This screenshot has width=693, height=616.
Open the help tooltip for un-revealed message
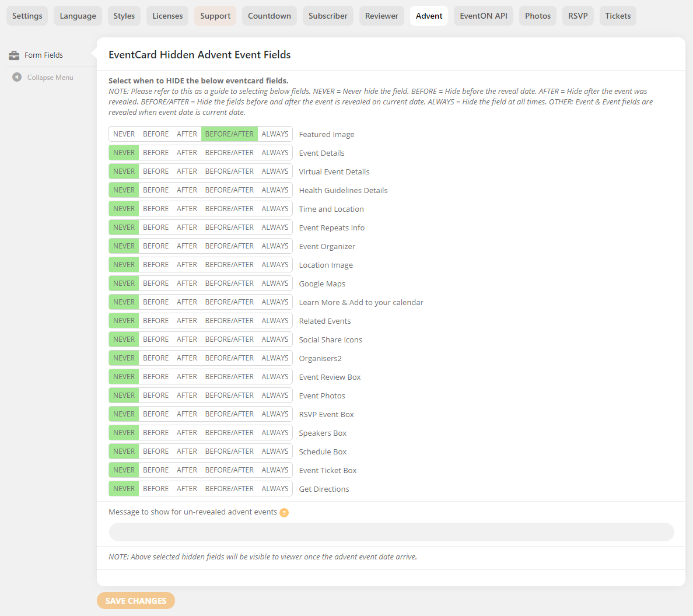pos(284,513)
